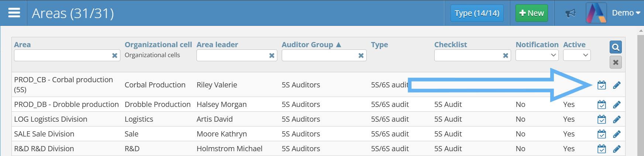Expand the Notification filter dropdown
The image size is (644, 156).
(x=537, y=55)
